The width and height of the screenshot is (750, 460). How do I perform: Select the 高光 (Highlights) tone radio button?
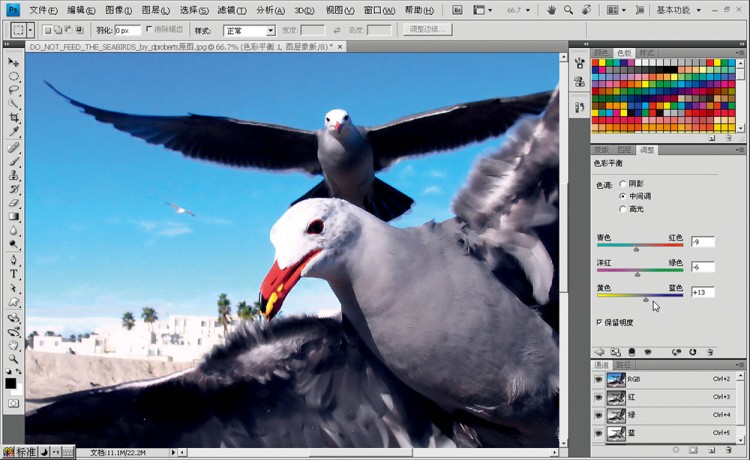tap(623, 210)
